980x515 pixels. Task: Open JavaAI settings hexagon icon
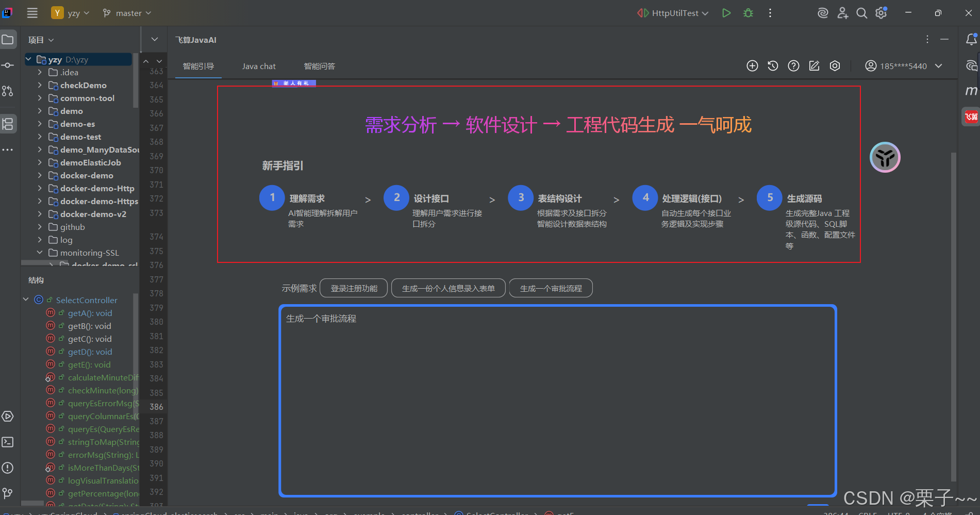(x=835, y=66)
